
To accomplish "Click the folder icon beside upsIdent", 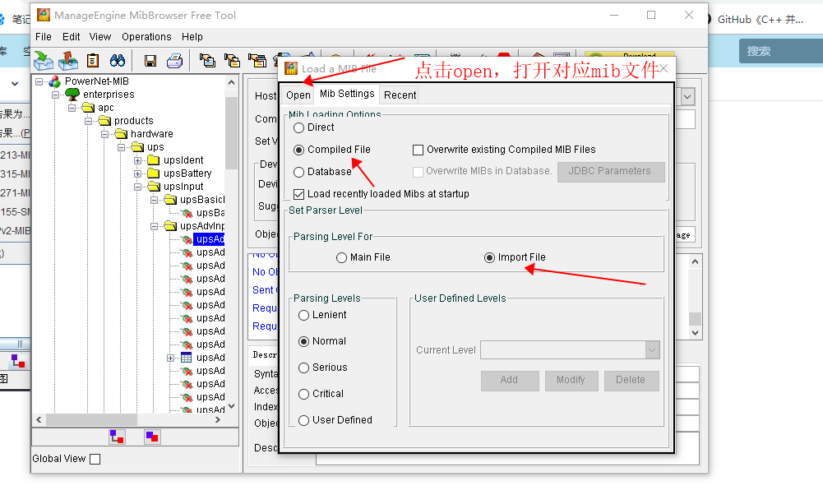I will tap(154, 160).
